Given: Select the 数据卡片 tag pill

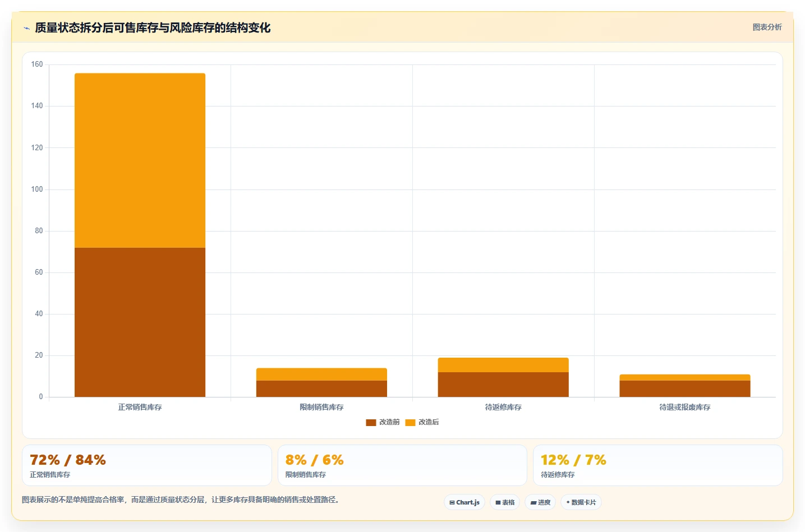Looking at the screenshot, I should tap(581, 502).
